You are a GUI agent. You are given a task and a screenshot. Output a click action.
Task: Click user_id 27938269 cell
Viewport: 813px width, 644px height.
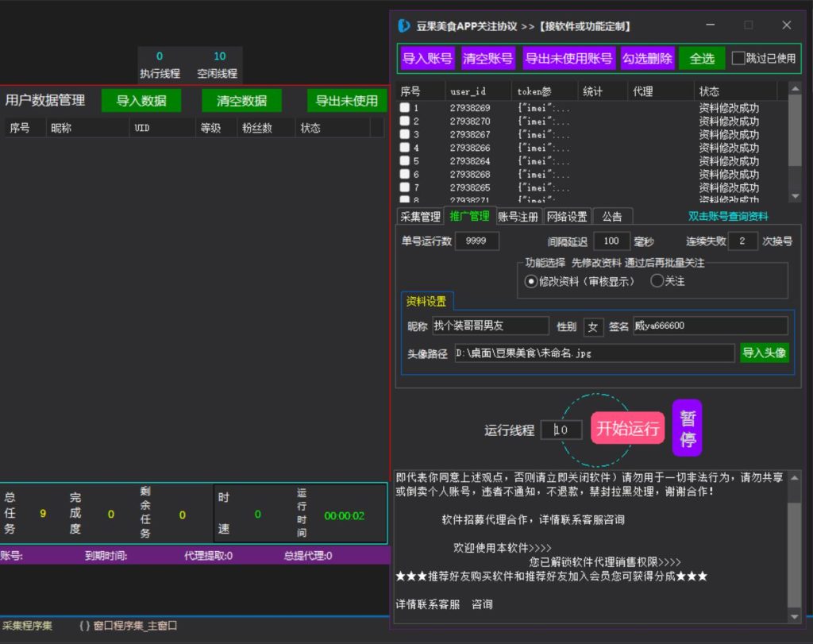pyautogui.click(x=470, y=108)
